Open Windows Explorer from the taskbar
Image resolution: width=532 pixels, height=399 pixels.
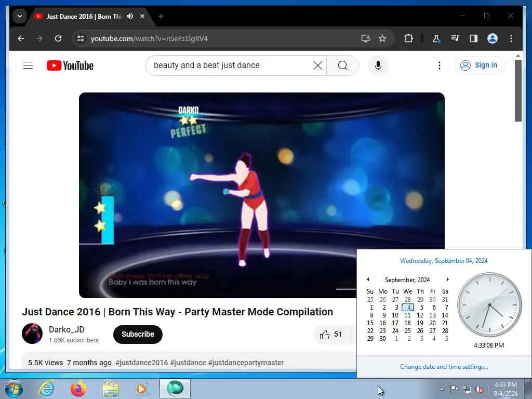[x=111, y=389]
